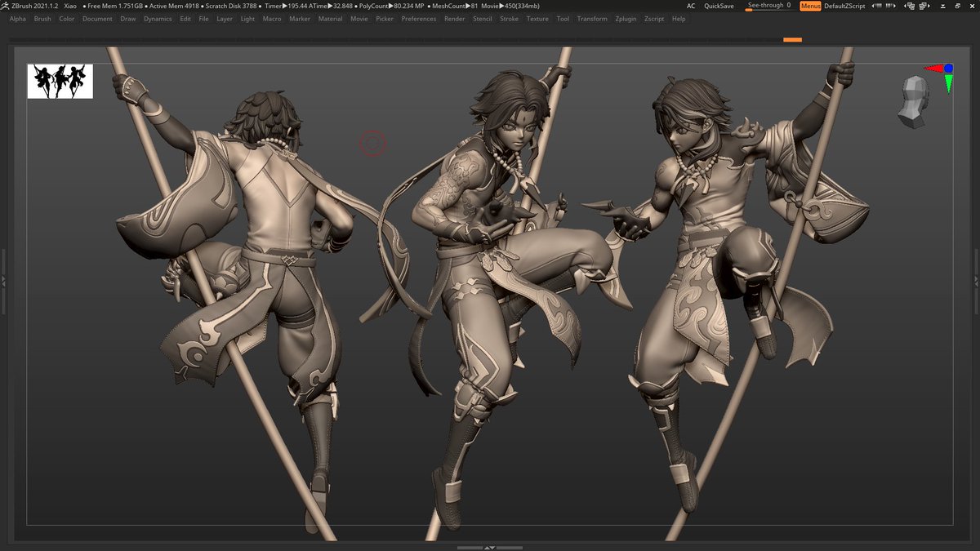Click the second UI configuration windows icon
This screenshot has height=551, width=980.
[x=924, y=6]
